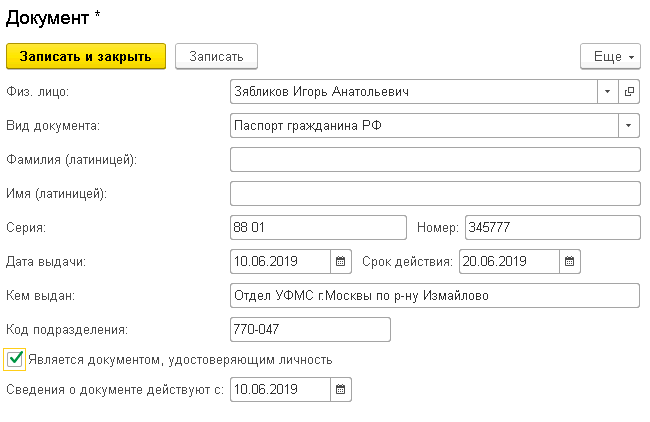Open calendar picker for Срок действия
This screenshot has height=422, width=650.
point(570,262)
